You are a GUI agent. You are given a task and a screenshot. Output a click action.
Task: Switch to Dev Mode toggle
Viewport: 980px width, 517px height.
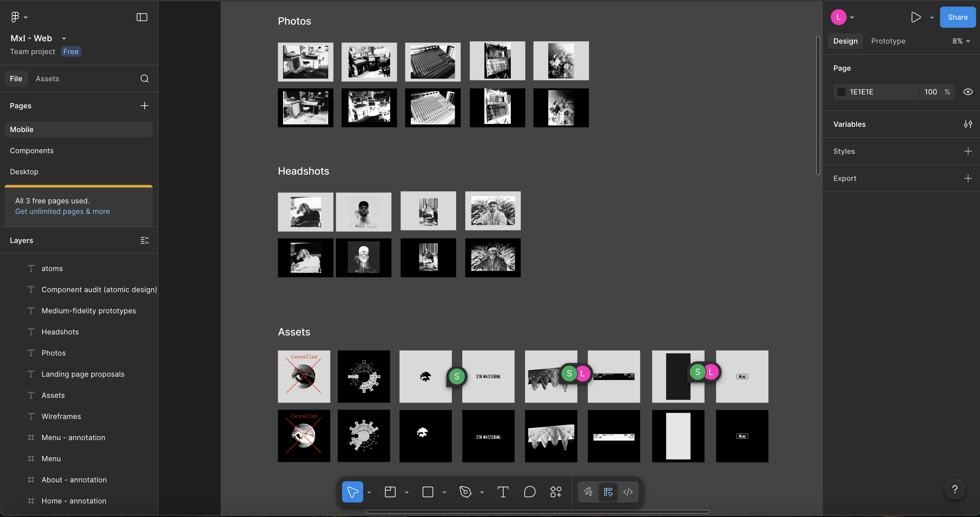(628, 492)
